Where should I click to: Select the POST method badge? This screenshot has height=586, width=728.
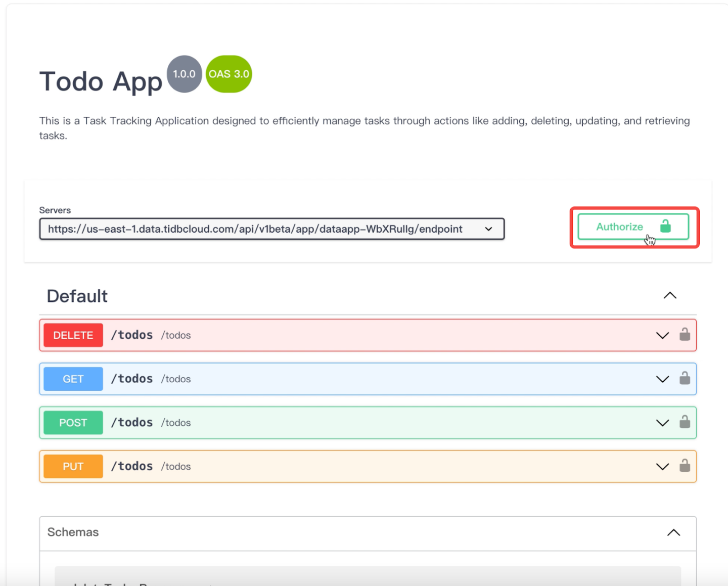[x=72, y=423]
